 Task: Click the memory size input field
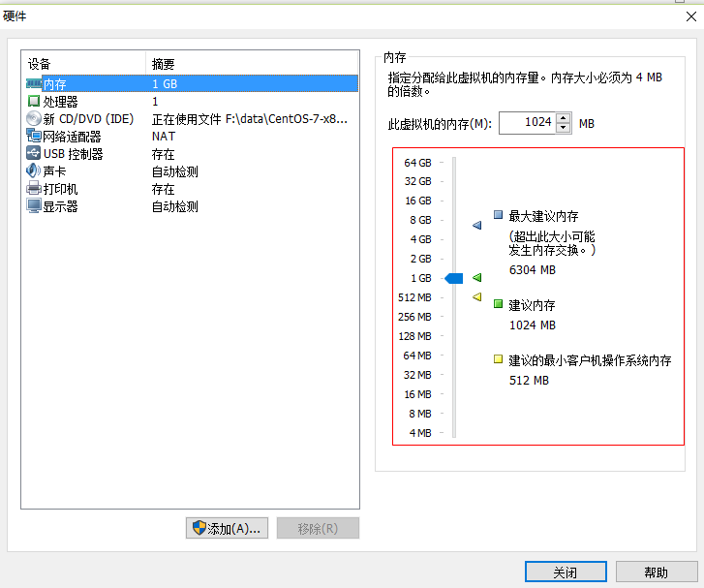click(x=527, y=123)
